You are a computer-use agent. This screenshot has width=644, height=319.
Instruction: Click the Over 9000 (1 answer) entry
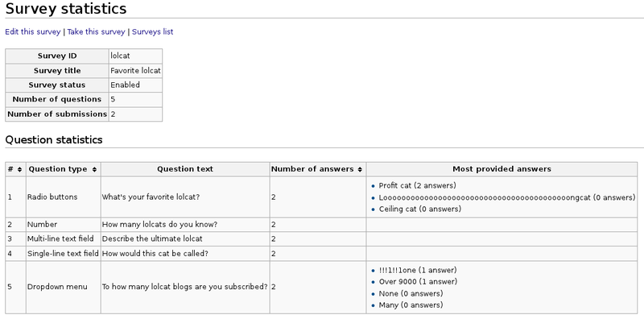pos(418,282)
